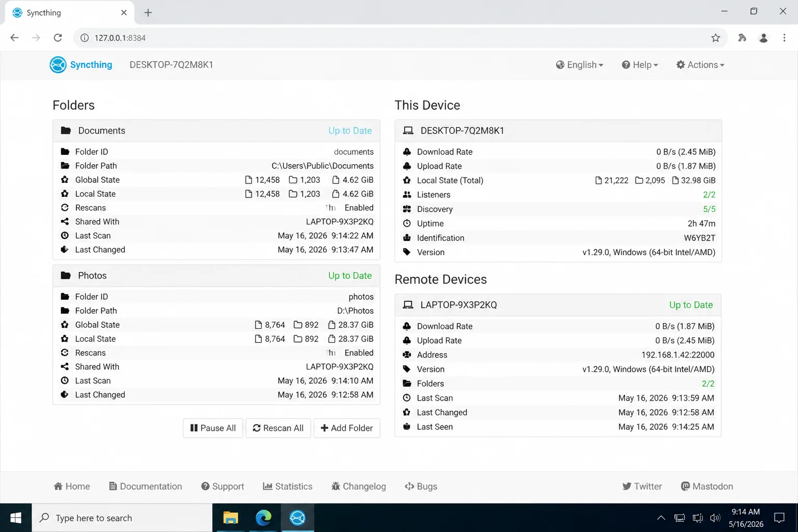
Task: Close the Syncthing browser tab
Action: point(124,12)
